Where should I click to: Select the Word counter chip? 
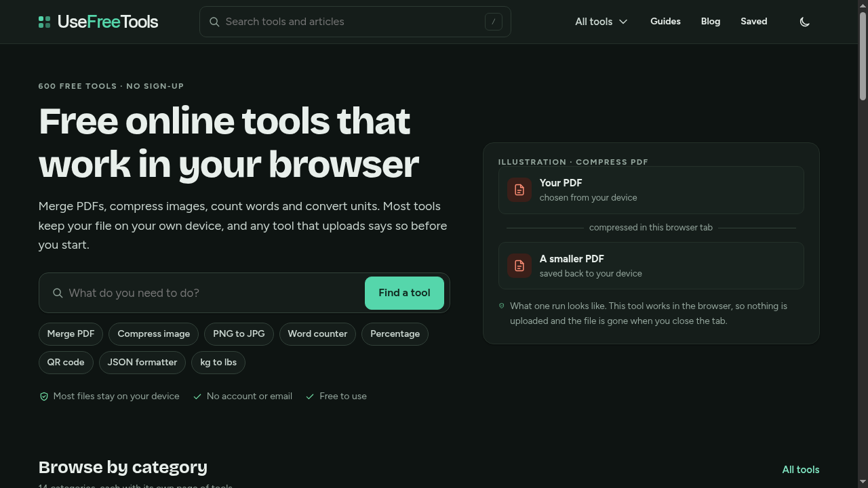point(317,334)
